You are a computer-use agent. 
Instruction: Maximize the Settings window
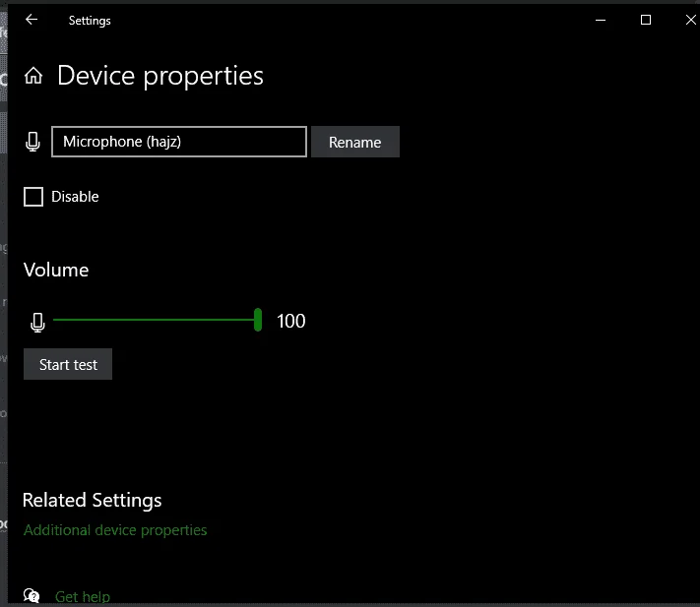(646, 20)
